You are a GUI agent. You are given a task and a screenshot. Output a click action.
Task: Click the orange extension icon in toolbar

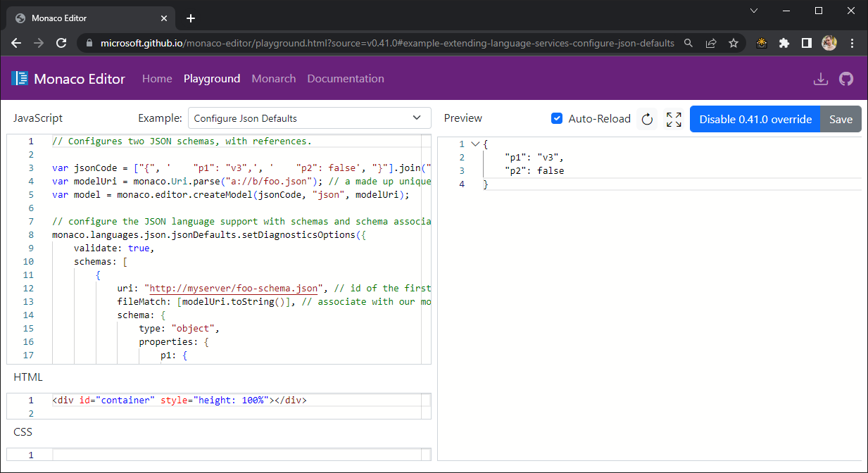(761, 43)
